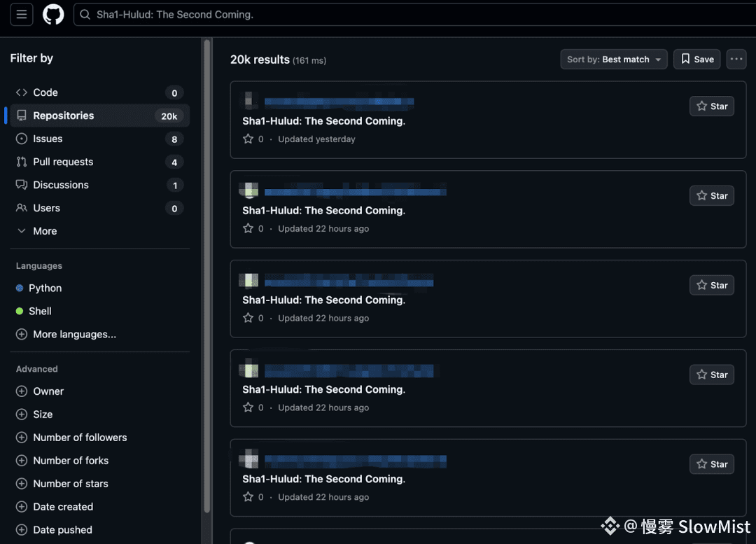Viewport: 756px width, 544px height.
Task: Add Date created filter
Action: (55, 508)
